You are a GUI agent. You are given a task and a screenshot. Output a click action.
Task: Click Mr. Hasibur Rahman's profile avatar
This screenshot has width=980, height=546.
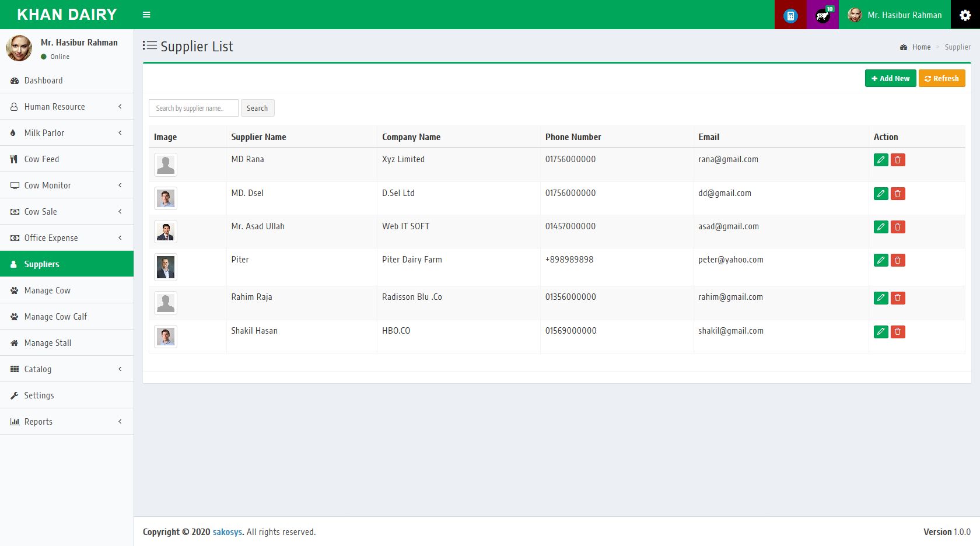(19, 48)
